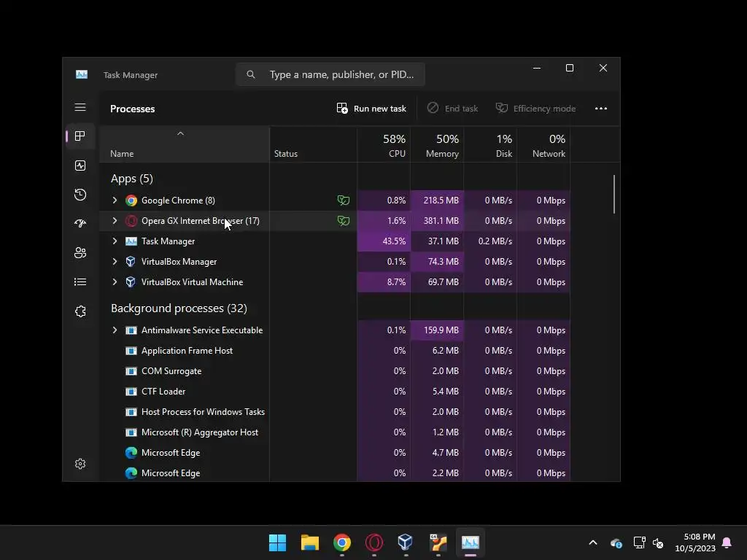
Task: Open the Services sidebar page
Action: [80, 311]
